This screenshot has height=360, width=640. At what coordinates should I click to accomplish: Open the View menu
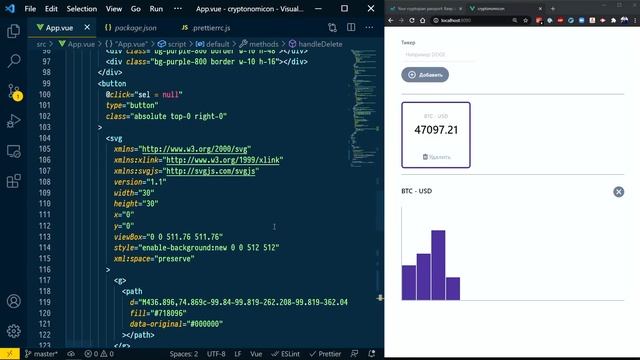click(x=114, y=9)
